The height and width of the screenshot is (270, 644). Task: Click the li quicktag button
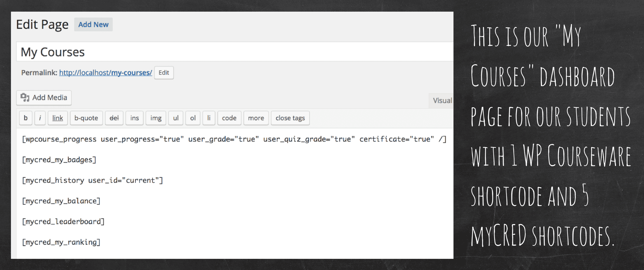pos(209,118)
